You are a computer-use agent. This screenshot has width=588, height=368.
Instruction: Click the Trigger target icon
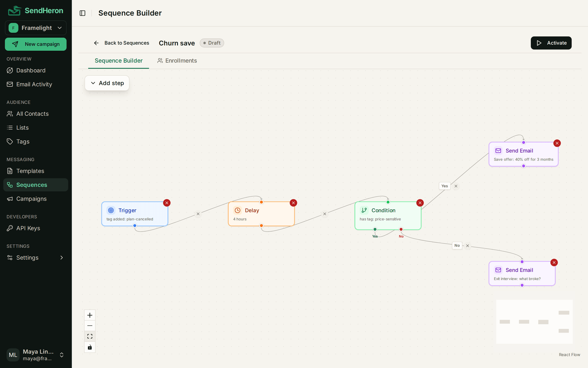click(x=111, y=211)
